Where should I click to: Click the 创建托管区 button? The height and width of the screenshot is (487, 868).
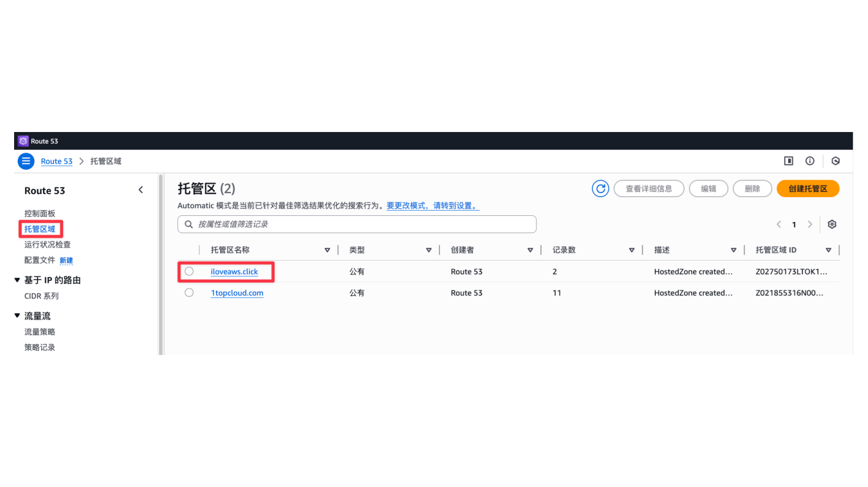click(x=808, y=188)
